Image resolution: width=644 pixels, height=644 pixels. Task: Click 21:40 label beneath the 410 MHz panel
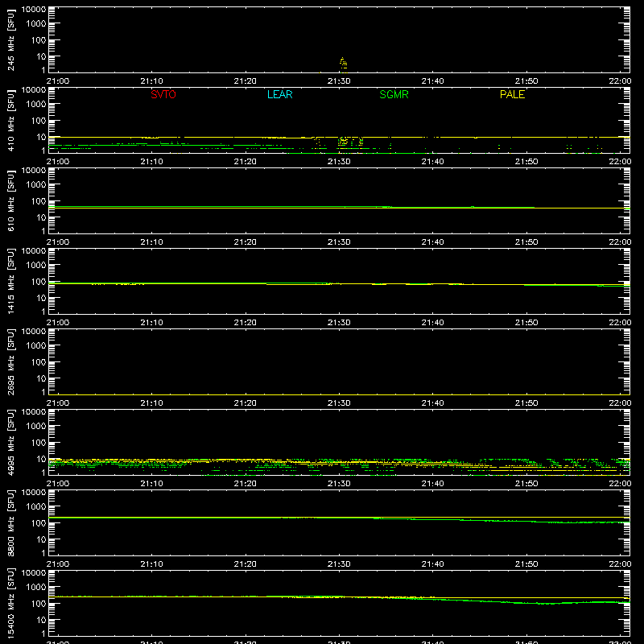coord(432,162)
